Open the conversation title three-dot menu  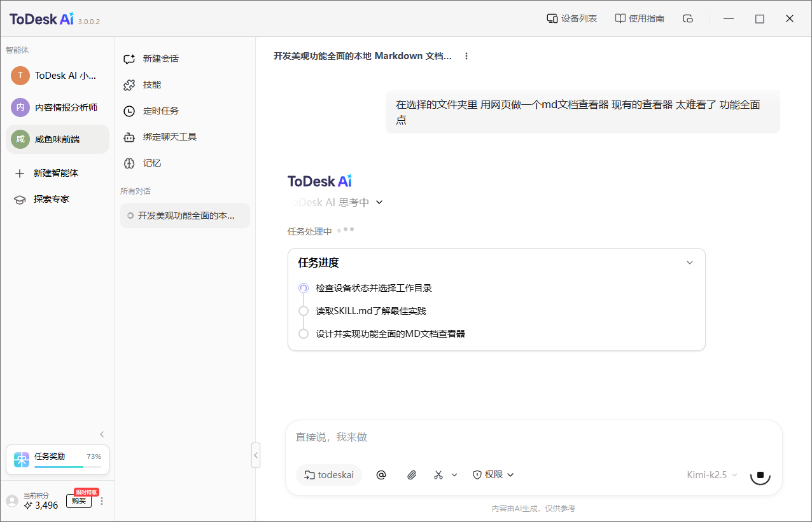pos(466,56)
